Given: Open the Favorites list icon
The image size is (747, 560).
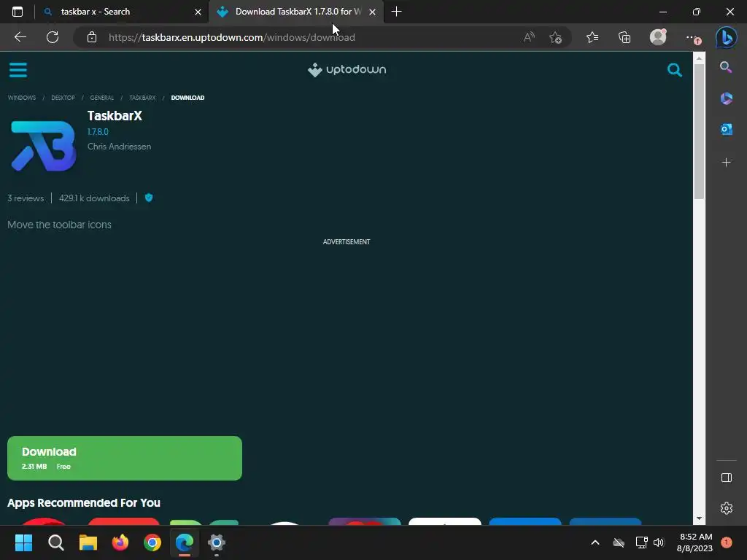Looking at the screenshot, I should click(592, 37).
